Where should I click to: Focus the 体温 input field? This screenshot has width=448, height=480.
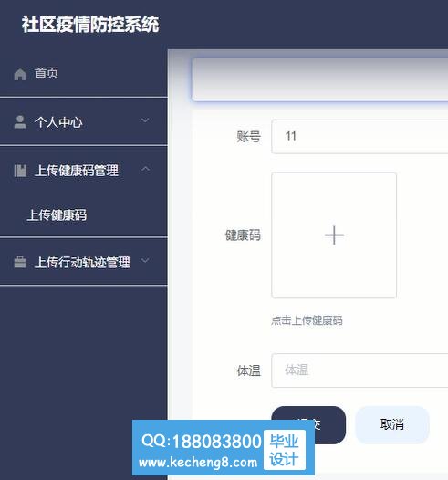[x=359, y=370]
